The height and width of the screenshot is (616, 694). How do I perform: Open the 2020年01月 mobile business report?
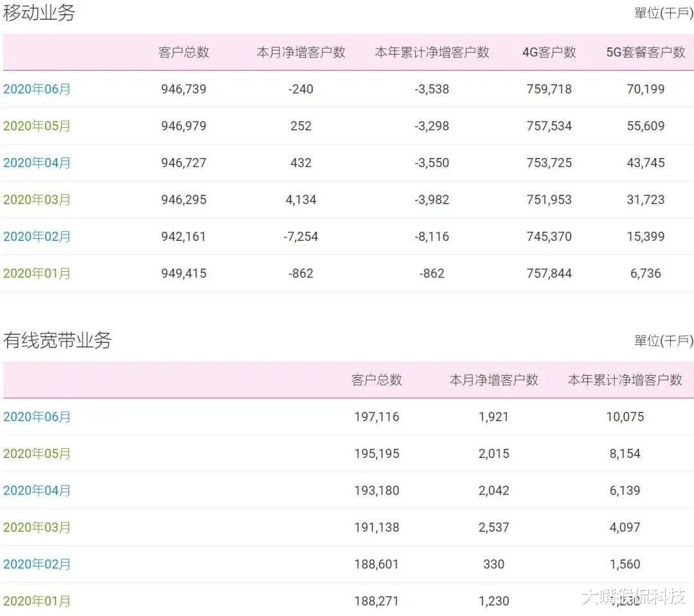pos(35,273)
